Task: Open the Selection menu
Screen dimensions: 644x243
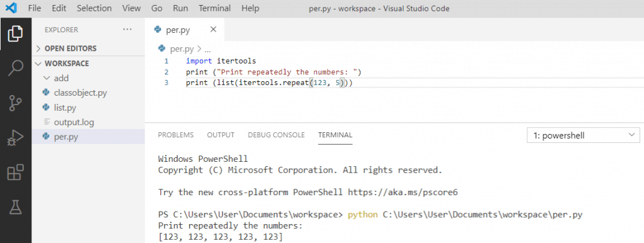Action: [94, 8]
